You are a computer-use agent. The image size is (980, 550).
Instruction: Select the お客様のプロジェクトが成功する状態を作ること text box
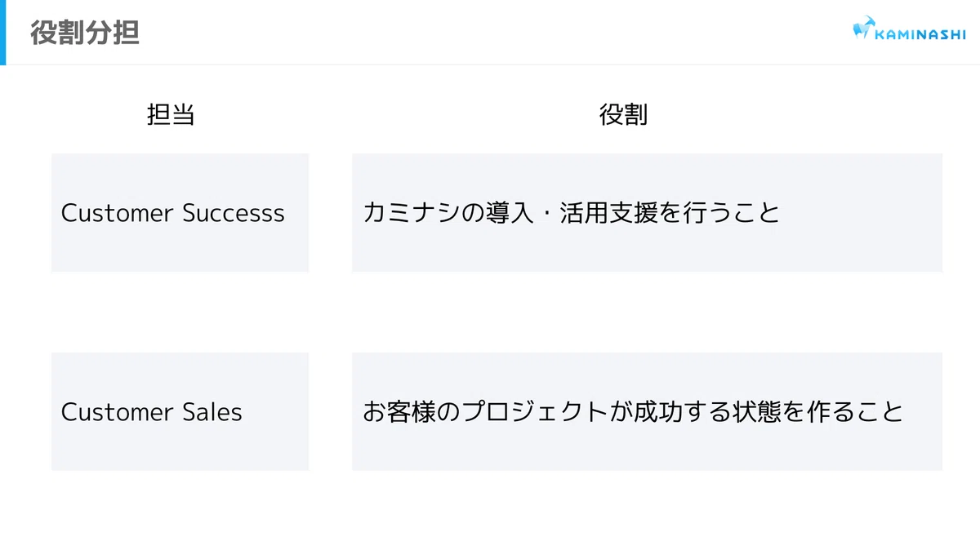647,411
